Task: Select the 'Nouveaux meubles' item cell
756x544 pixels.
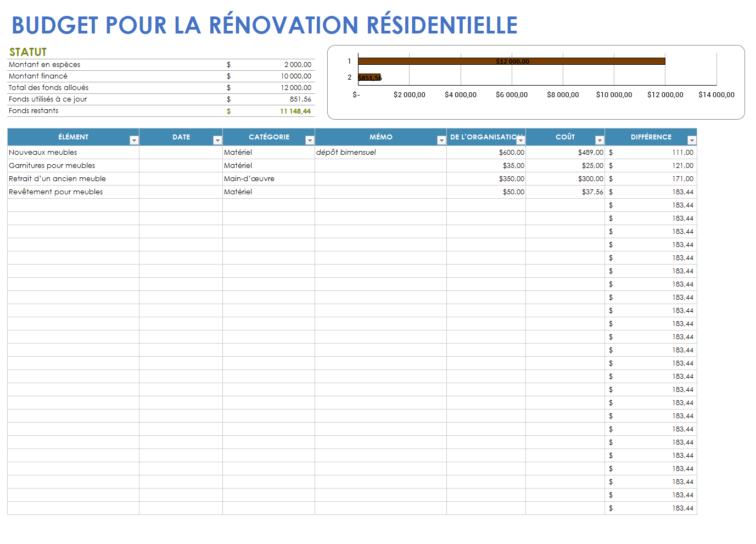Action: [x=74, y=153]
